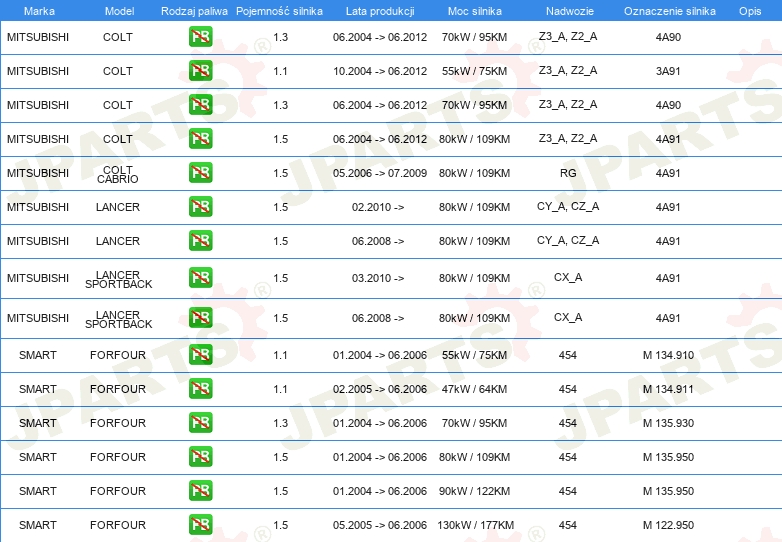Select engine code M 135.930
This screenshot has height=542, width=782.
pyautogui.click(x=668, y=423)
